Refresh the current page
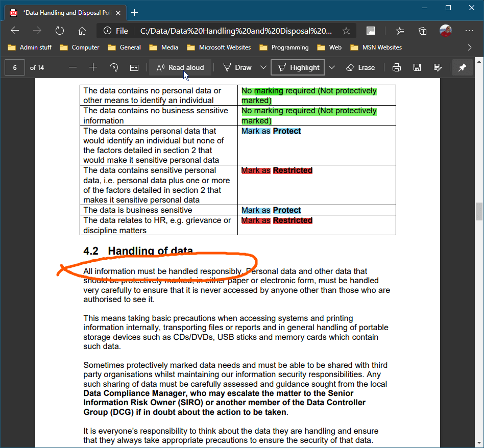The image size is (484, 448). click(60, 31)
